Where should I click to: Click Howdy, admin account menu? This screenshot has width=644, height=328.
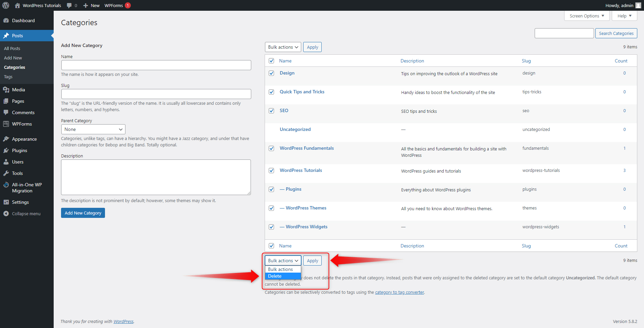[x=623, y=5]
